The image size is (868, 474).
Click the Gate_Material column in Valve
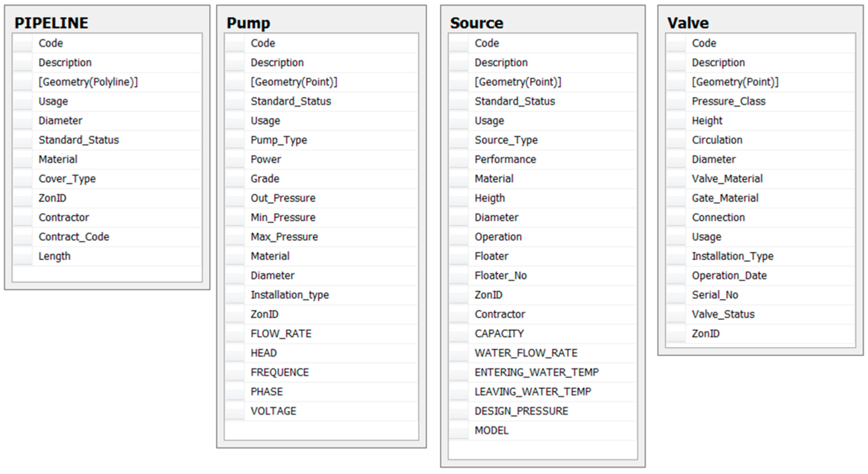click(x=725, y=198)
